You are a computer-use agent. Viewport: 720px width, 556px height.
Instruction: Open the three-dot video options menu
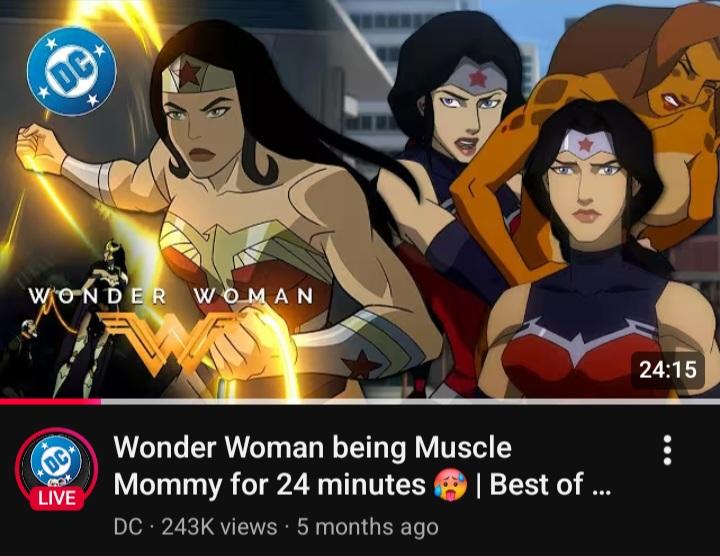pyautogui.click(x=667, y=450)
